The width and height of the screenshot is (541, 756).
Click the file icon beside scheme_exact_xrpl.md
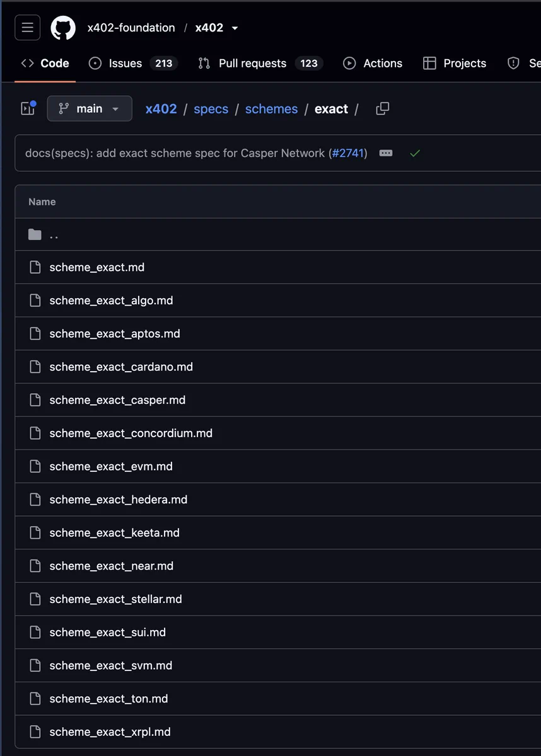coord(35,732)
